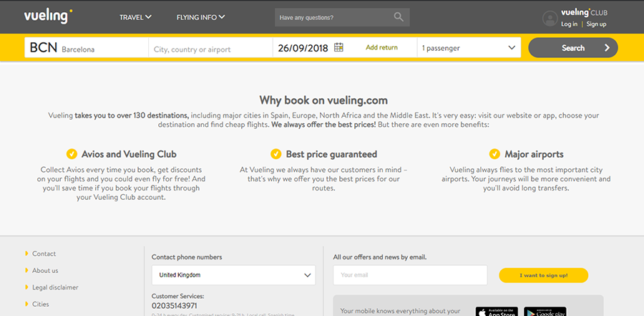
Task: Click the Best price guaranteed checkmark icon
Action: point(276,154)
